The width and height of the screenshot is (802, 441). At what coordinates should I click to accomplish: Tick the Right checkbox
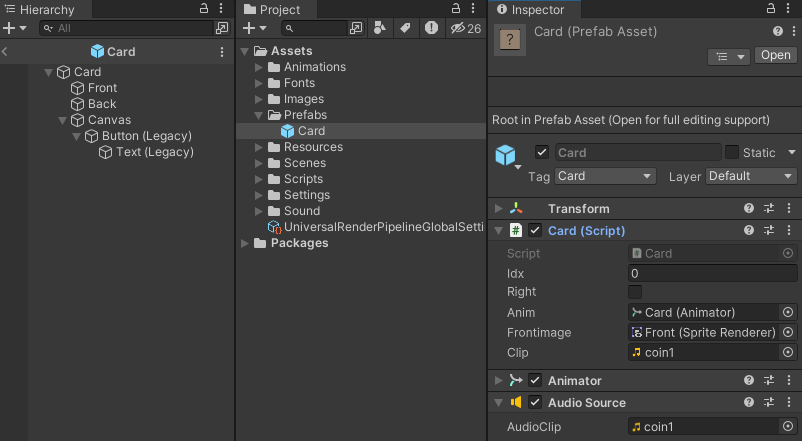click(635, 292)
